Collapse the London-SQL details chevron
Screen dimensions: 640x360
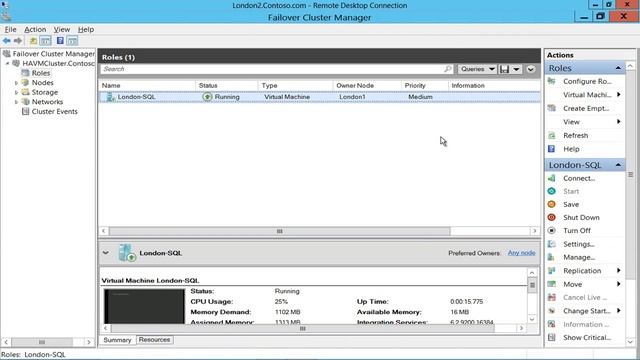106,253
